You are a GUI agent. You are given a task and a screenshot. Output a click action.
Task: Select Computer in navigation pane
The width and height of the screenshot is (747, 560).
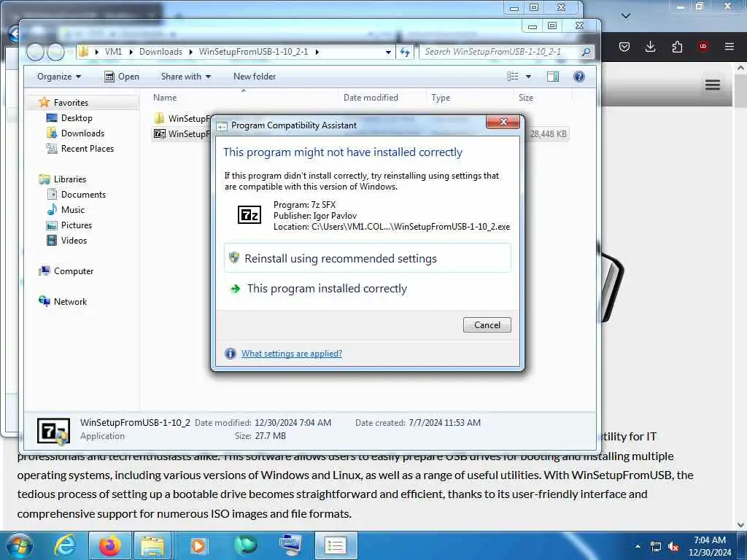(74, 271)
